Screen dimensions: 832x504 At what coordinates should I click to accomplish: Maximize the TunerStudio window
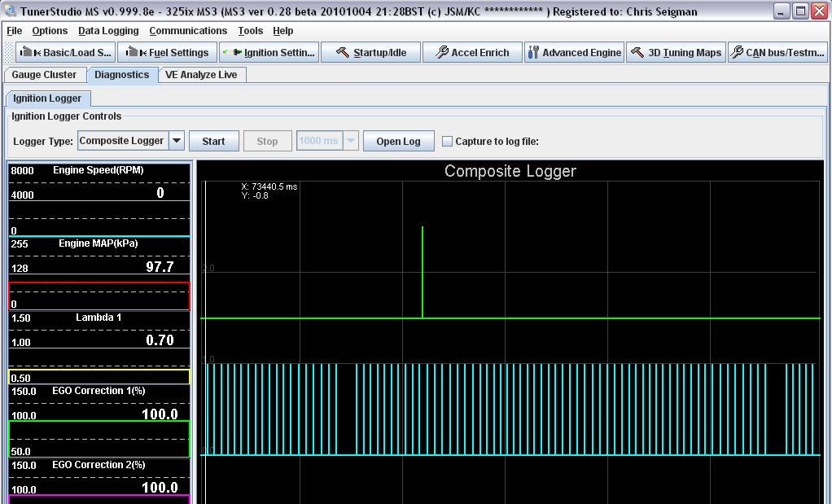800,11
